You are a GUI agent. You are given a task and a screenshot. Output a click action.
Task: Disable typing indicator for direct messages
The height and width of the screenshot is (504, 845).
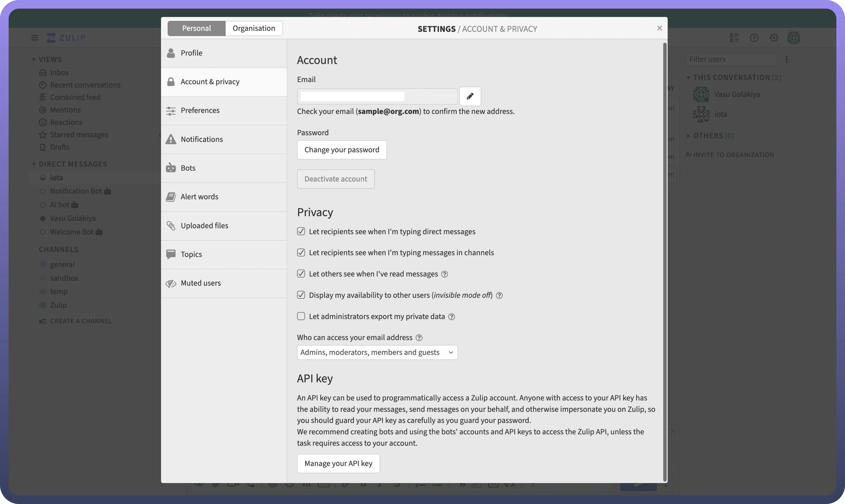coord(301,231)
